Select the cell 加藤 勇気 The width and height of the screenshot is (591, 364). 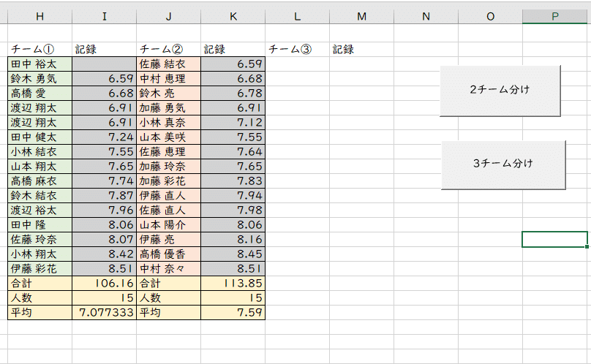pyautogui.click(x=168, y=108)
